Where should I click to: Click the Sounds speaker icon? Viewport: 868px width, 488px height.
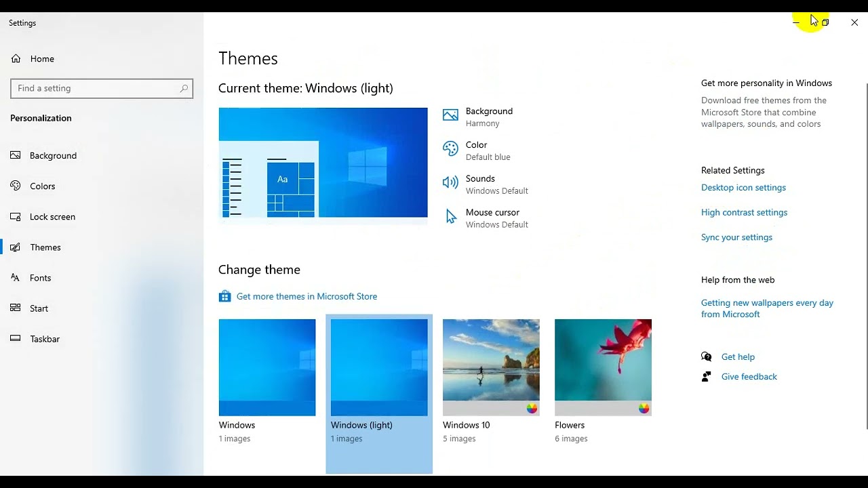[x=450, y=182]
